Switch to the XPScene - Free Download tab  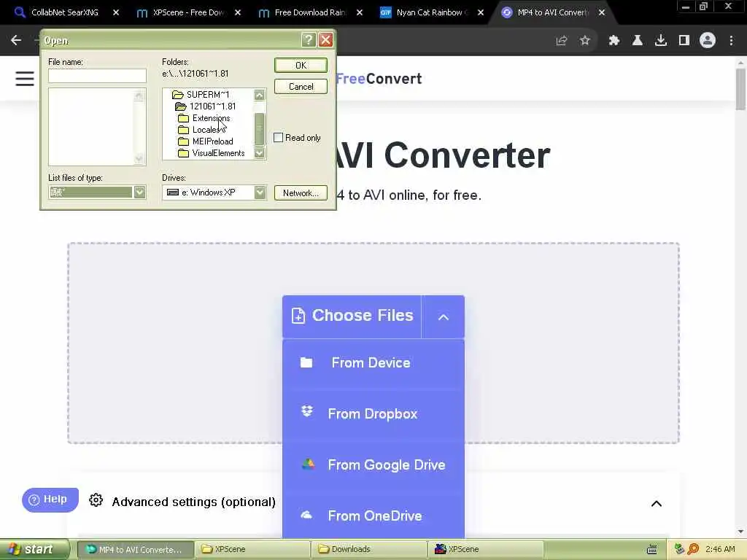(x=187, y=12)
